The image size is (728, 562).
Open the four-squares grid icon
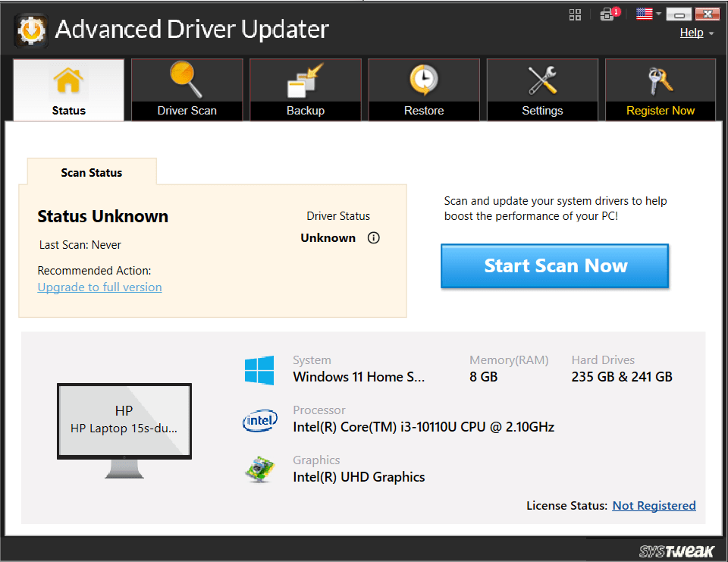(x=575, y=14)
